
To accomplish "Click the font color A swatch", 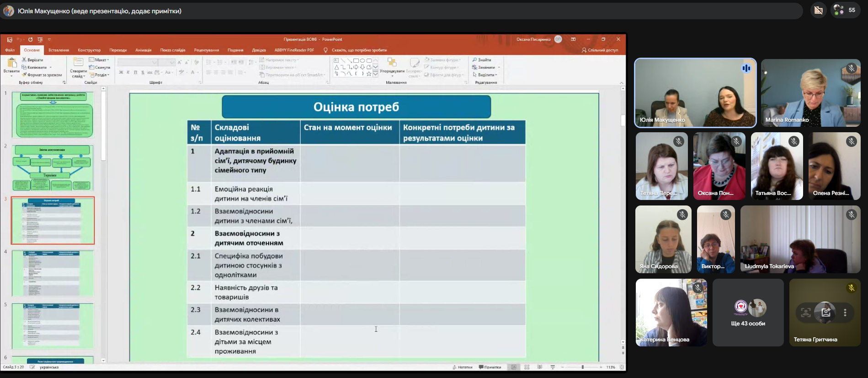I will (193, 72).
